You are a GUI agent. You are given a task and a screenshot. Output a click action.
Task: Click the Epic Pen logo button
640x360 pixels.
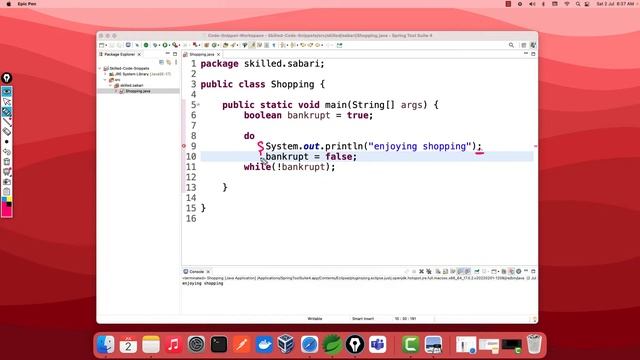click(7, 78)
